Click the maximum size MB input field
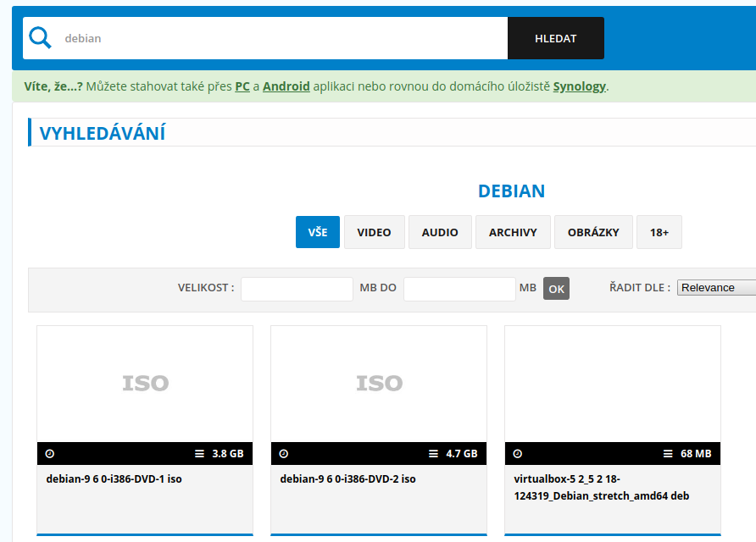 pos(459,289)
